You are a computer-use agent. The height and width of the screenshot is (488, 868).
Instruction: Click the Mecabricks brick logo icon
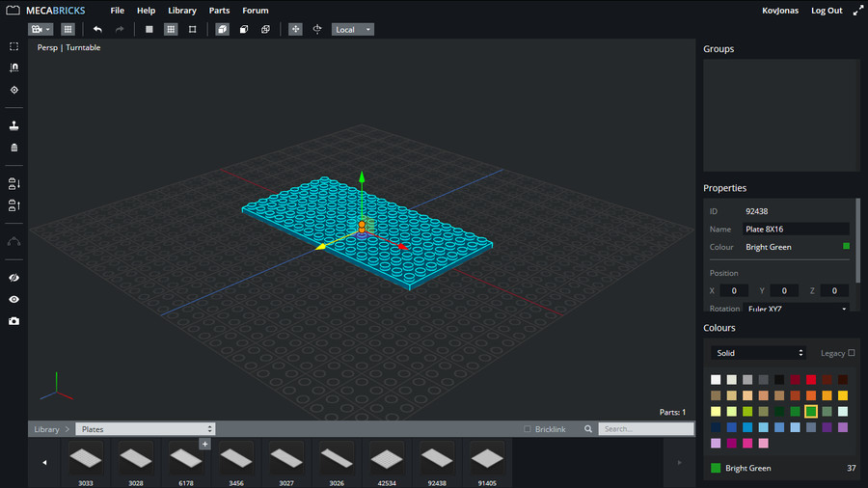point(13,10)
